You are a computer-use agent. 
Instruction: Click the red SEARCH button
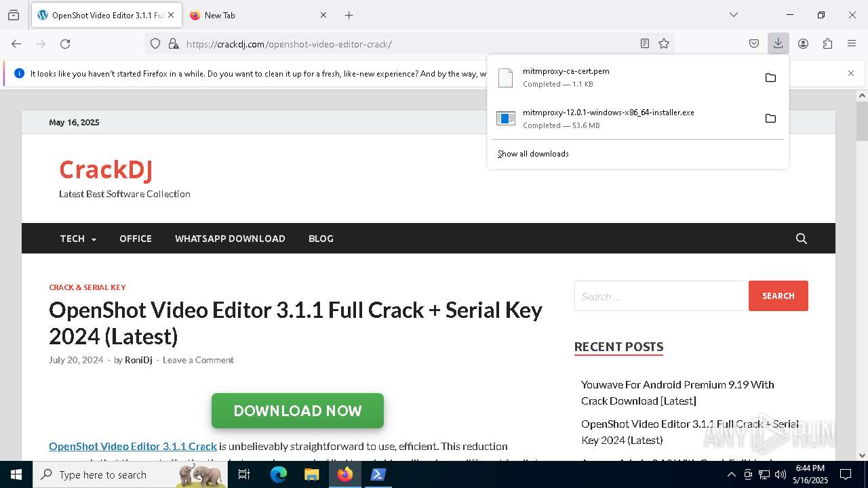click(x=778, y=296)
